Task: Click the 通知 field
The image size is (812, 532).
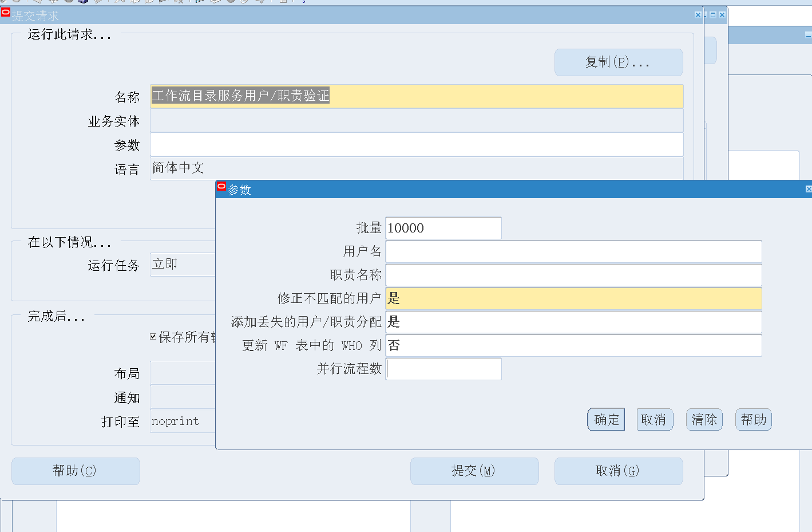Action: [x=183, y=397]
